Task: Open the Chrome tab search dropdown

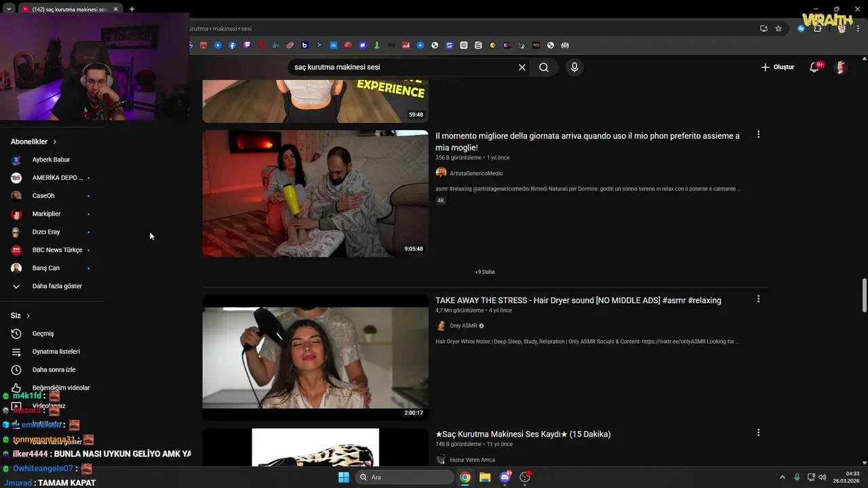Action: pyautogui.click(x=9, y=9)
